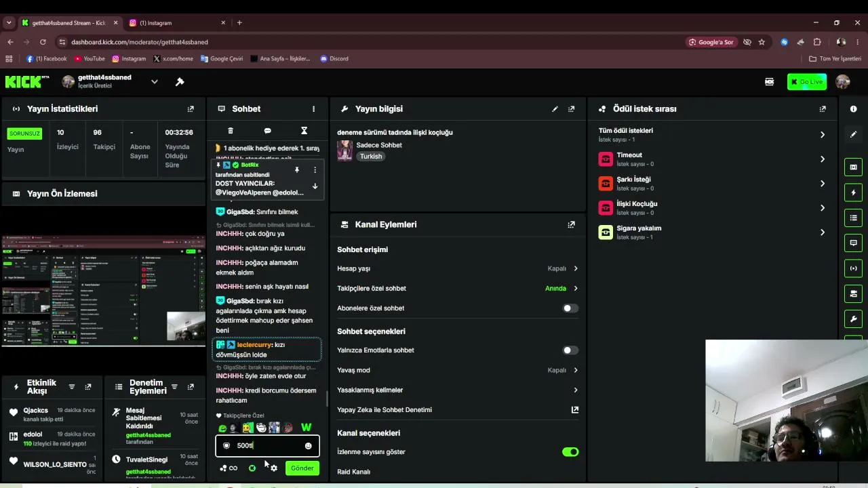The height and width of the screenshot is (488, 868).
Task: Click the hourglass icon in chat toolbar
Action: click(x=304, y=130)
